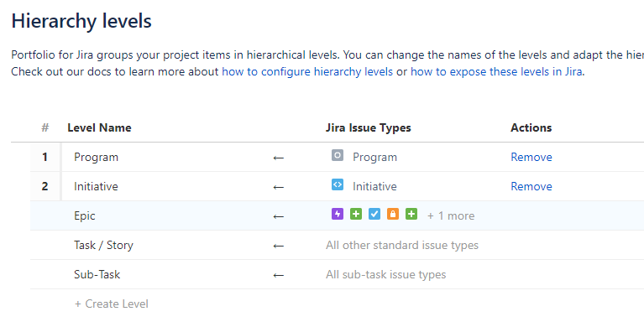644x327 pixels.
Task: Click '+ Create Level' to add a level
Action: pos(112,304)
